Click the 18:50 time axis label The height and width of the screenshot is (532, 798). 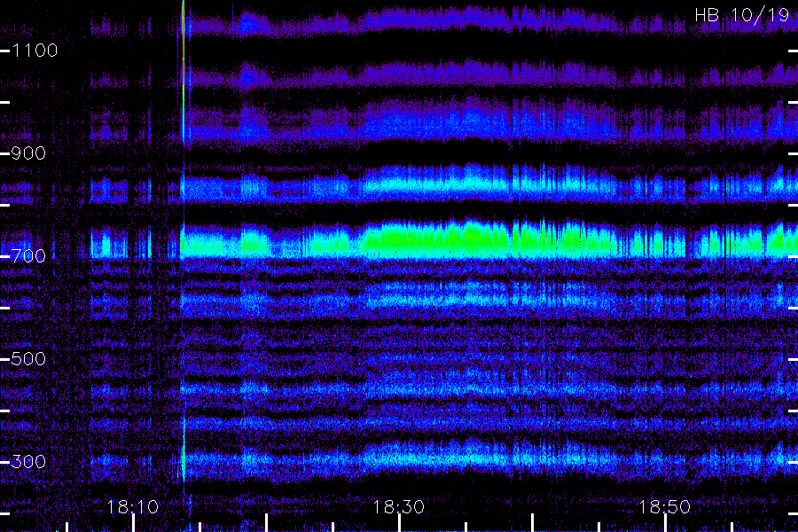tap(665, 507)
